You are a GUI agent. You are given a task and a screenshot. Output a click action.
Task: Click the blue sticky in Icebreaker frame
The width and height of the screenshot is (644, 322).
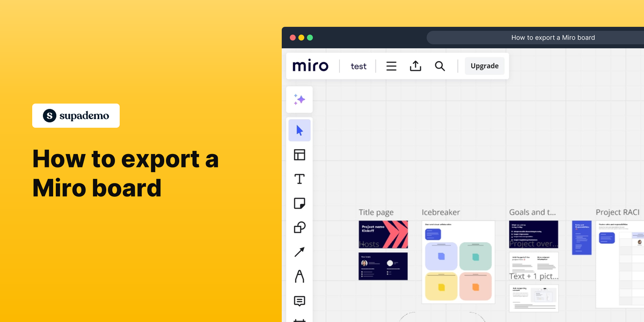click(x=441, y=257)
